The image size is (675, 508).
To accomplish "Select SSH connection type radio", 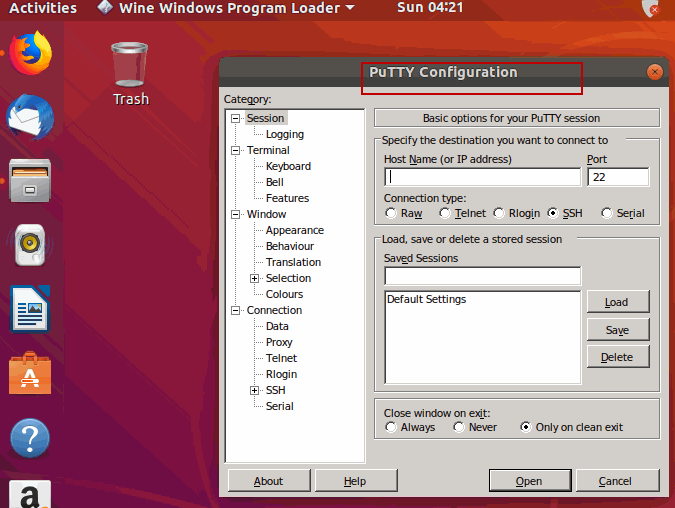I will 553,213.
